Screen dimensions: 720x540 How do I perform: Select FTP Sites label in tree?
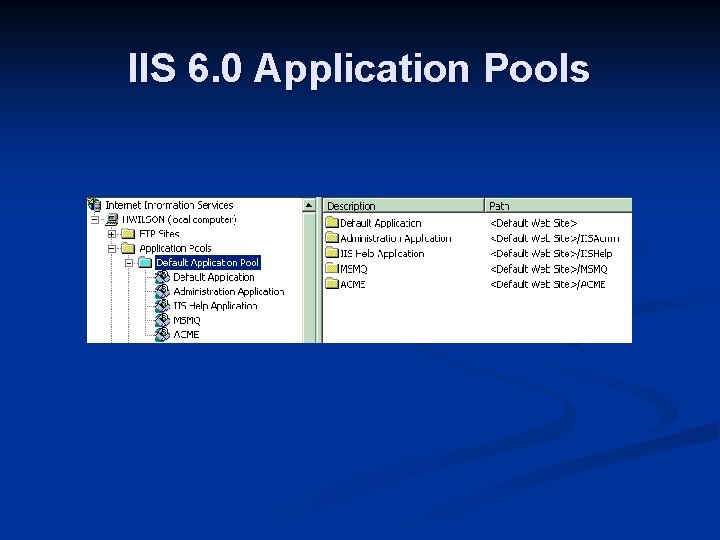click(x=159, y=234)
